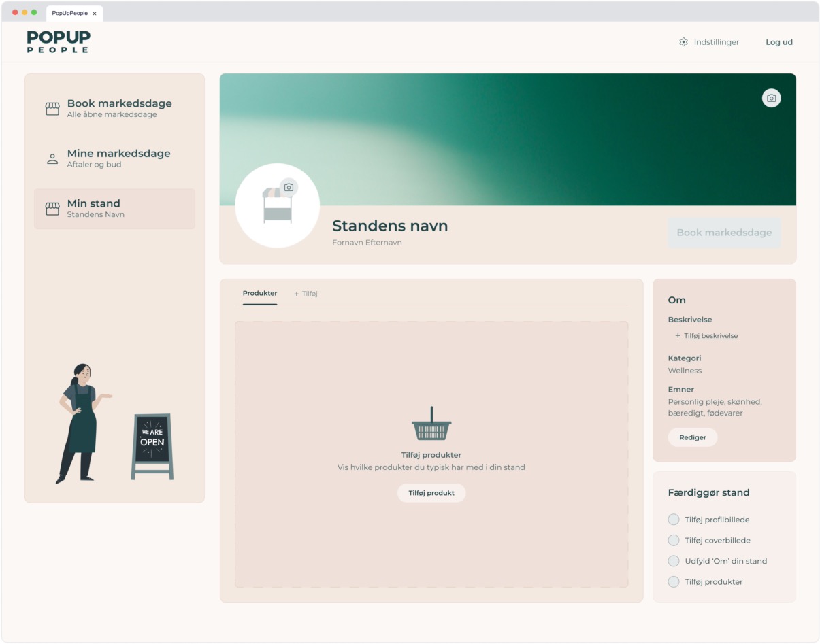This screenshot has width=820, height=644.
Task: Open the + Tilføj tab
Action: coord(306,294)
